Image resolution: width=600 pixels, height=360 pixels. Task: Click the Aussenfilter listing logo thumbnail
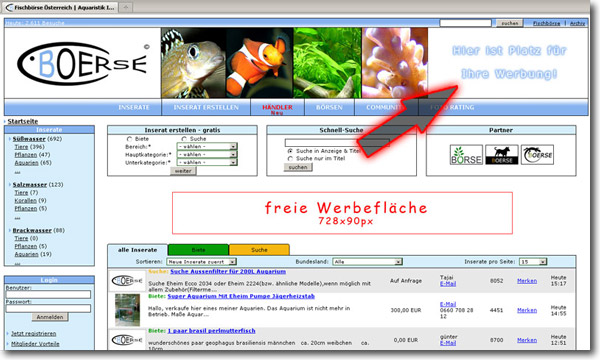coord(127,281)
